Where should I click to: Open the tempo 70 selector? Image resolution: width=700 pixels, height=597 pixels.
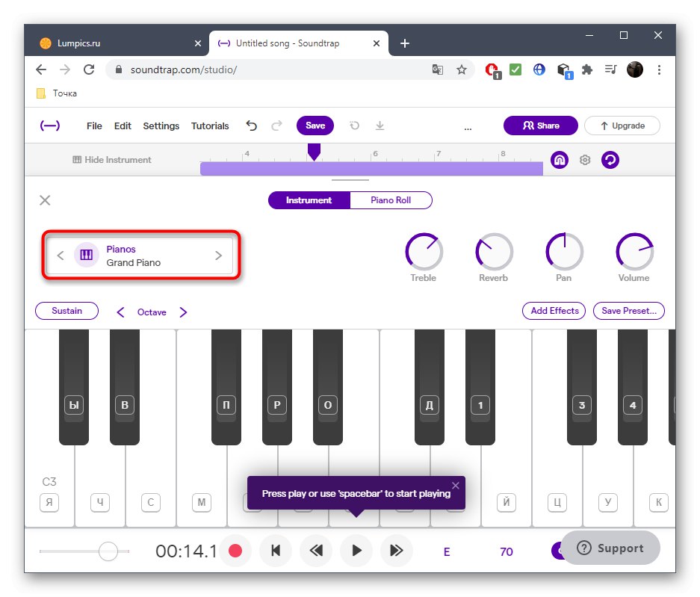click(x=507, y=552)
